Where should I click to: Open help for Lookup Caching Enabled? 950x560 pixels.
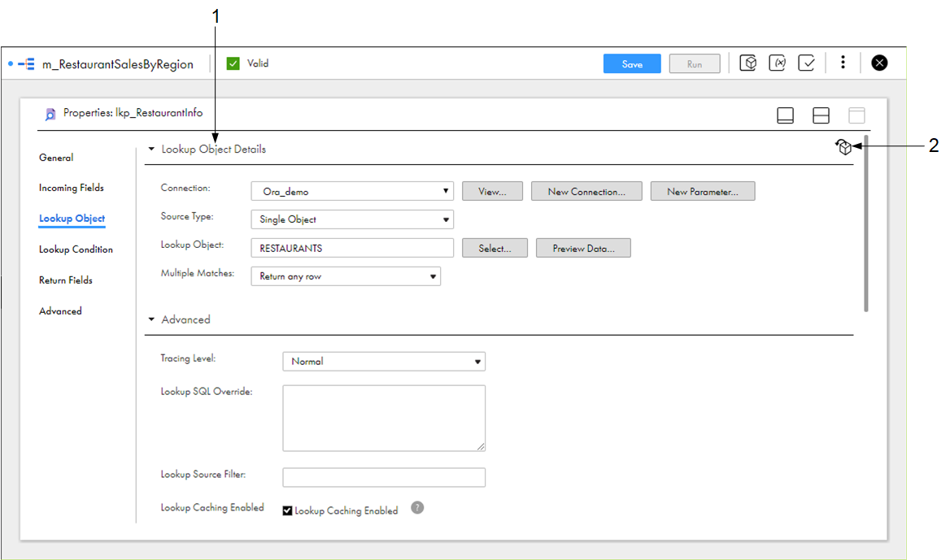pyautogui.click(x=417, y=508)
